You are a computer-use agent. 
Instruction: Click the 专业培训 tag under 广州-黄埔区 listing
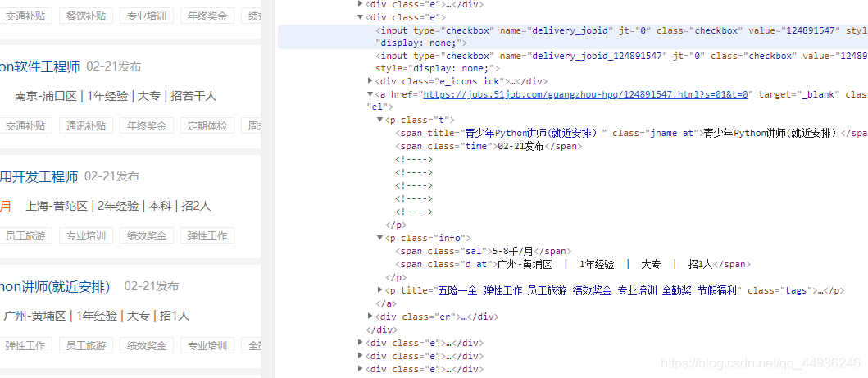[x=207, y=345]
